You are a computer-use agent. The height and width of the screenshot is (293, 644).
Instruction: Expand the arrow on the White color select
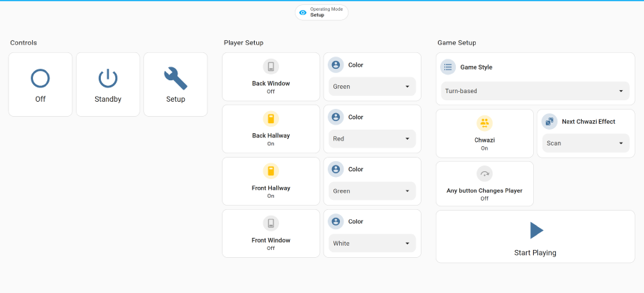tap(407, 244)
